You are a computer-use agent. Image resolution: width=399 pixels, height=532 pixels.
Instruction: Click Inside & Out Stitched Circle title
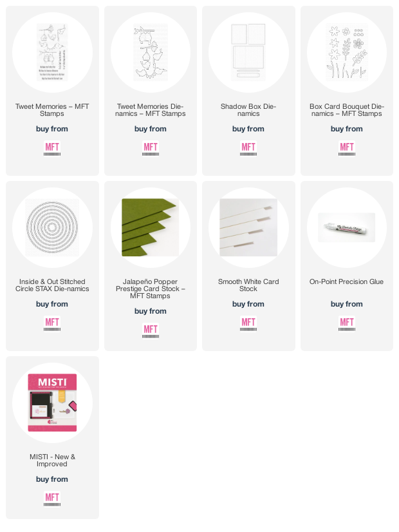pos(52,285)
